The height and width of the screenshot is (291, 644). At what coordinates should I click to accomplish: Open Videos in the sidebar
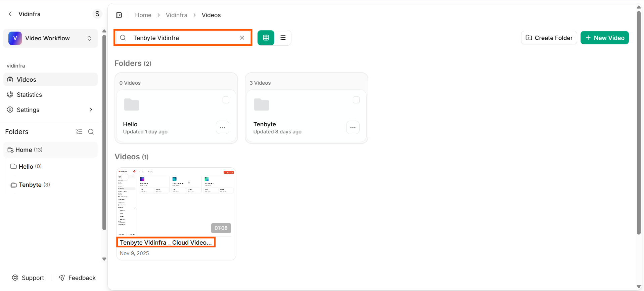tap(50, 80)
